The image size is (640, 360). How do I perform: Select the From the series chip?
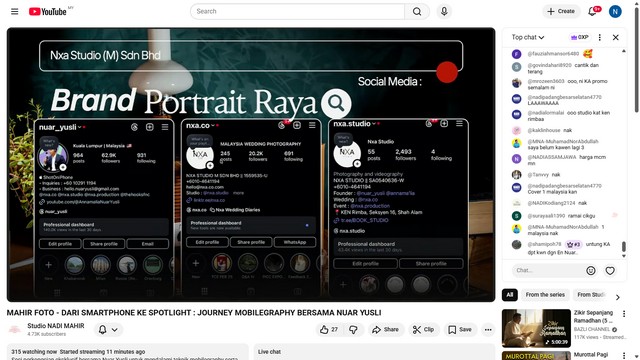[x=545, y=295]
